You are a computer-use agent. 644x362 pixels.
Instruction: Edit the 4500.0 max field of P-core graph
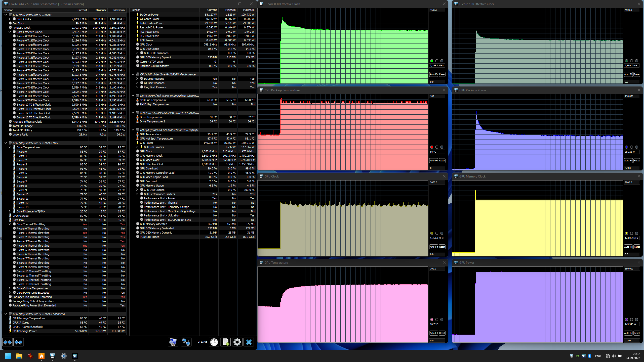point(437,10)
